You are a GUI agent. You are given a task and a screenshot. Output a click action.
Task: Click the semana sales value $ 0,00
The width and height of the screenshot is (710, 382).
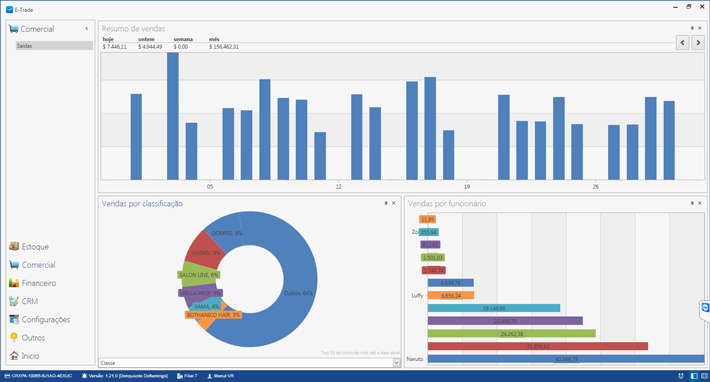(181, 47)
